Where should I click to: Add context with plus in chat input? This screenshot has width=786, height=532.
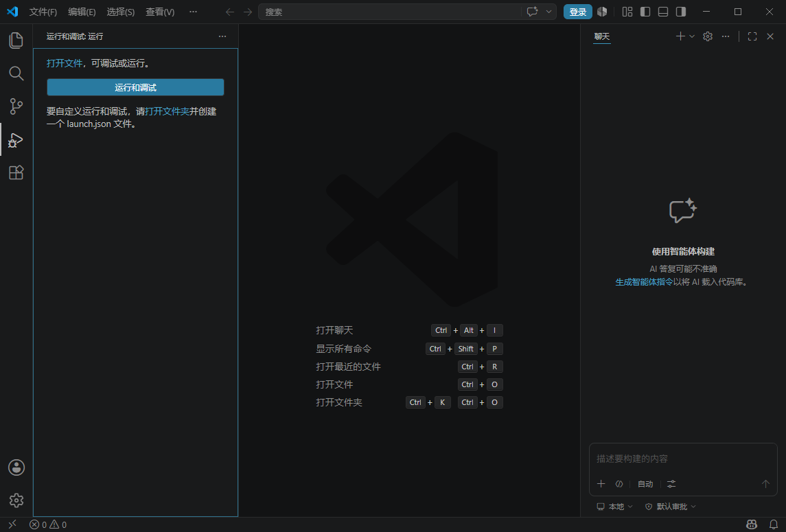pyautogui.click(x=601, y=484)
